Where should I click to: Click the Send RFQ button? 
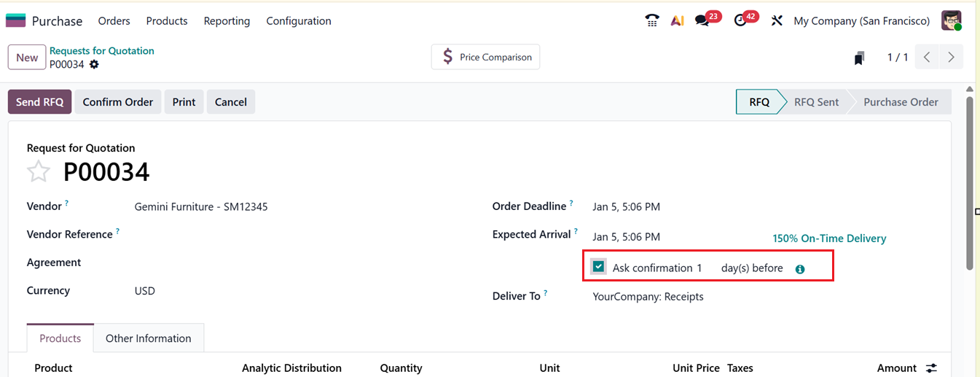pyautogui.click(x=39, y=102)
